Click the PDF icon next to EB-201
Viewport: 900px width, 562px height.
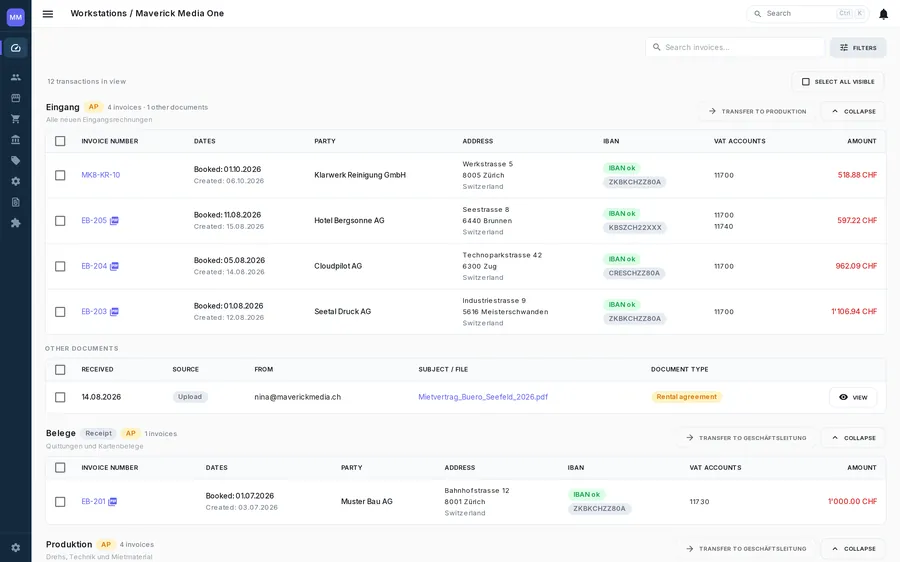pos(112,502)
